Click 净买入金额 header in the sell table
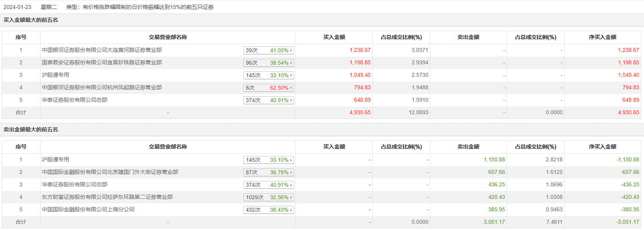The image size is (644, 230). 602,147
